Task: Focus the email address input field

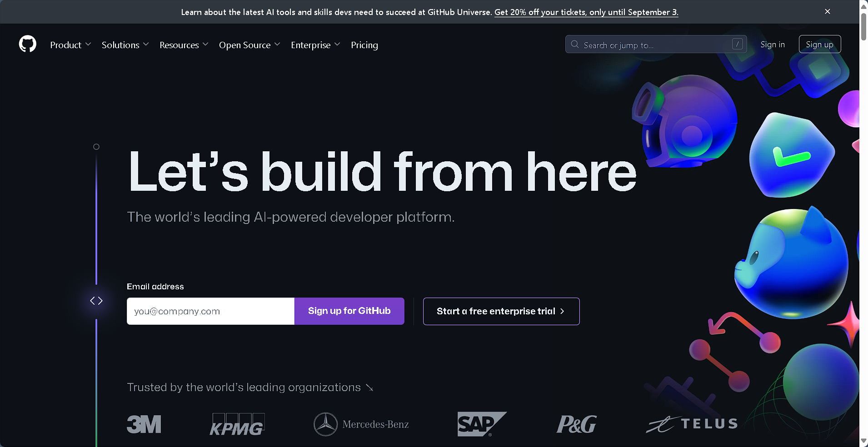Action: (x=210, y=311)
